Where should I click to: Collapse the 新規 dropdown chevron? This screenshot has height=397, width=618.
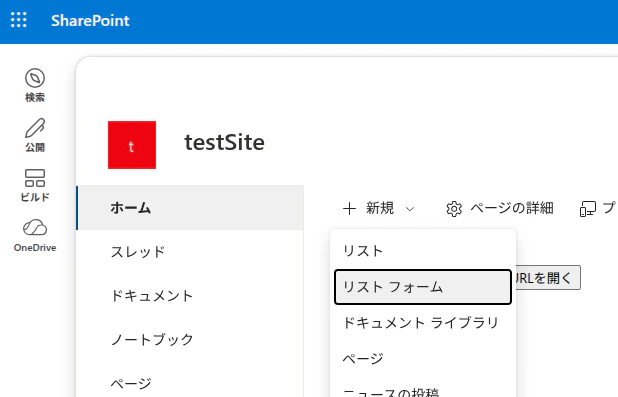coord(410,209)
